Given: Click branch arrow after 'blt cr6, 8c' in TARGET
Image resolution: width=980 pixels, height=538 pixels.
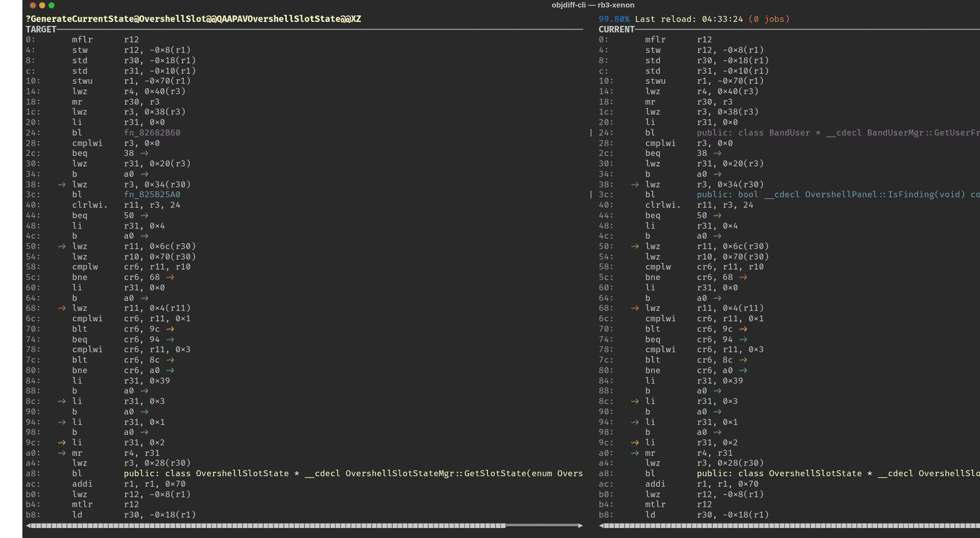Looking at the screenshot, I should pyautogui.click(x=170, y=360).
